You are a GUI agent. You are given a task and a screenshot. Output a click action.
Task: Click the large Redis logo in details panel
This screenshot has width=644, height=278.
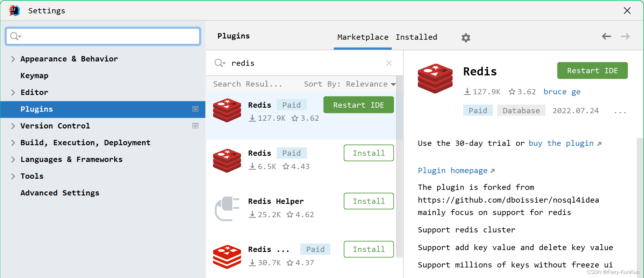(435, 78)
